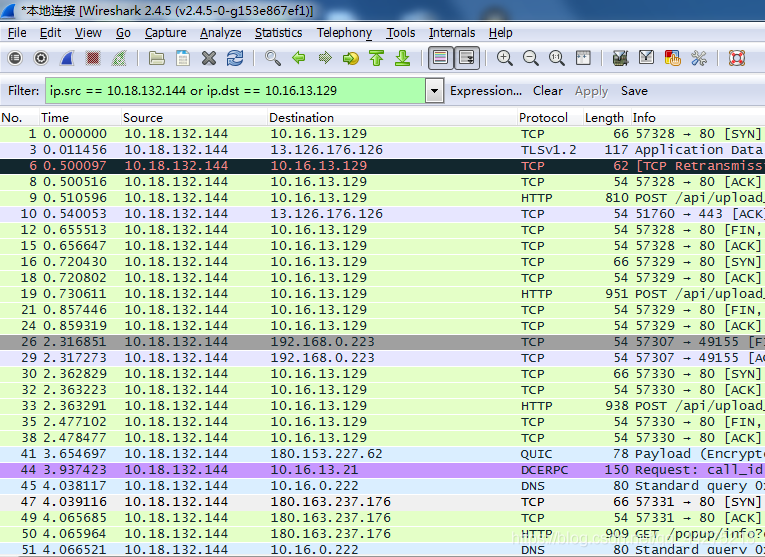Open the View menu
Viewport: 765px width, 557px height.
[88, 33]
